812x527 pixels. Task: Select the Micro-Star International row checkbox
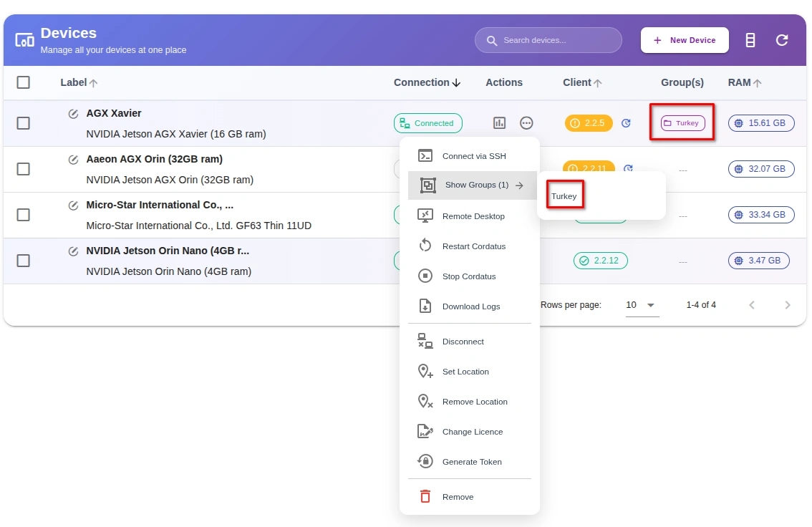pos(24,215)
